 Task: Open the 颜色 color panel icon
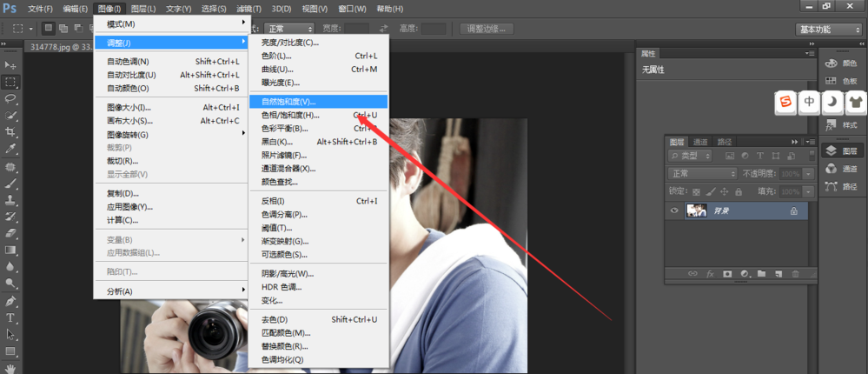pos(831,63)
